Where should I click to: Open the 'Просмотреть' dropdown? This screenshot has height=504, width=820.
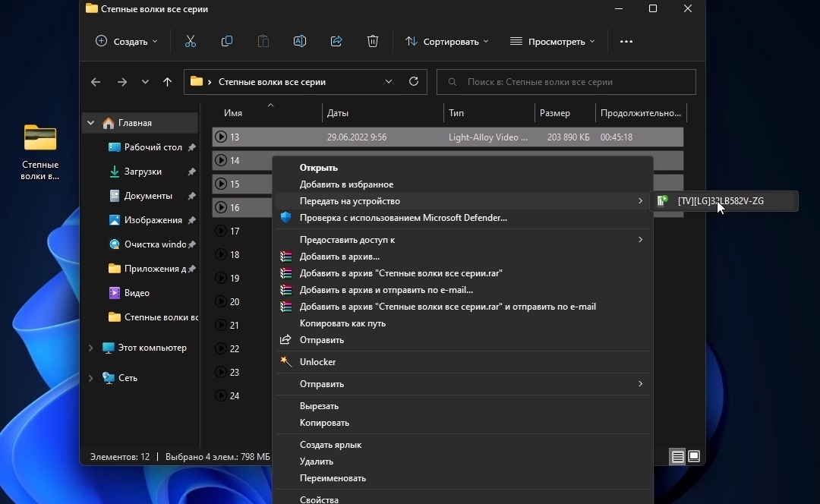[x=553, y=41]
